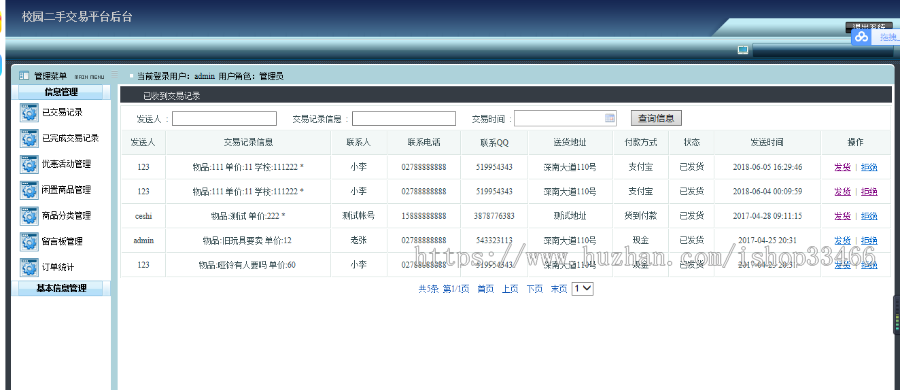
Task: Open 已交易记录 in the sidebar
Action: pyautogui.click(x=62, y=113)
